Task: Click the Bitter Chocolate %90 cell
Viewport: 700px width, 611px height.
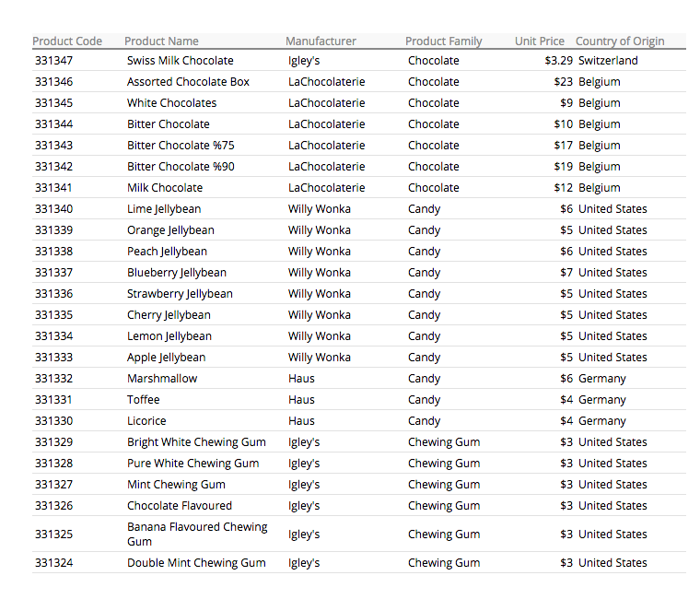Action: 181,167
